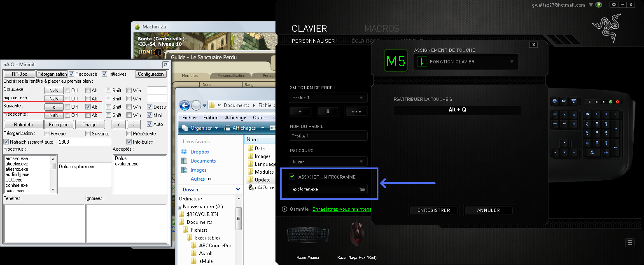Toggle the Mini checkbox
Screen dimensions: 644x265
coord(150,115)
